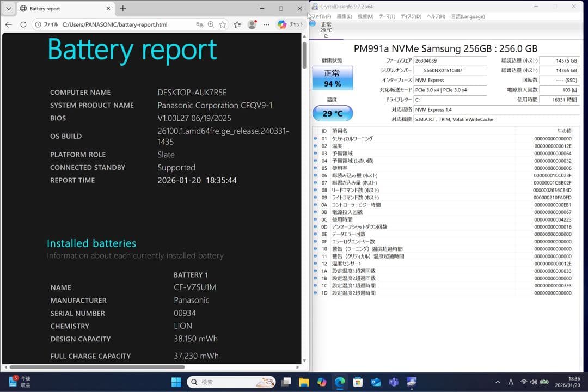Select the Battery report browser tab
Viewport: 588px width, 392px height.
[x=61, y=8]
